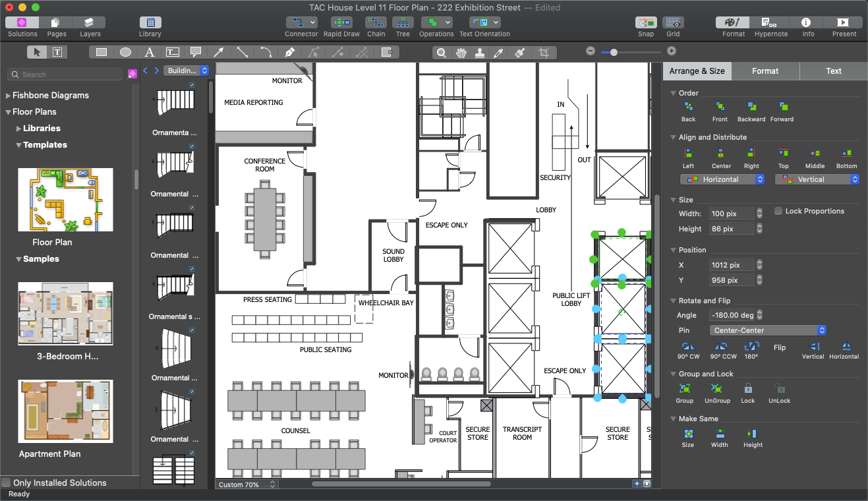Open the Pin Center-Center dropdown
The width and height of the screenshot is (868, 501).
pyautogui.click(x=768, y=330)
